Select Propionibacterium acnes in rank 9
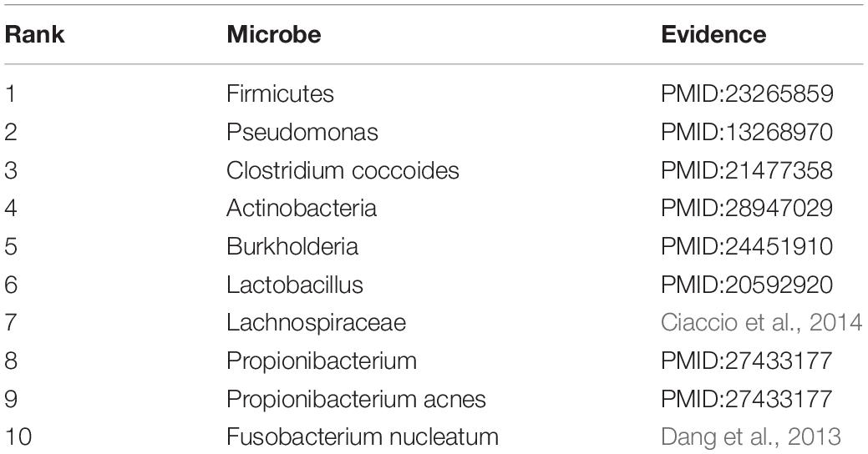Viewport: 868px width, 454px height. coord(356,399)
